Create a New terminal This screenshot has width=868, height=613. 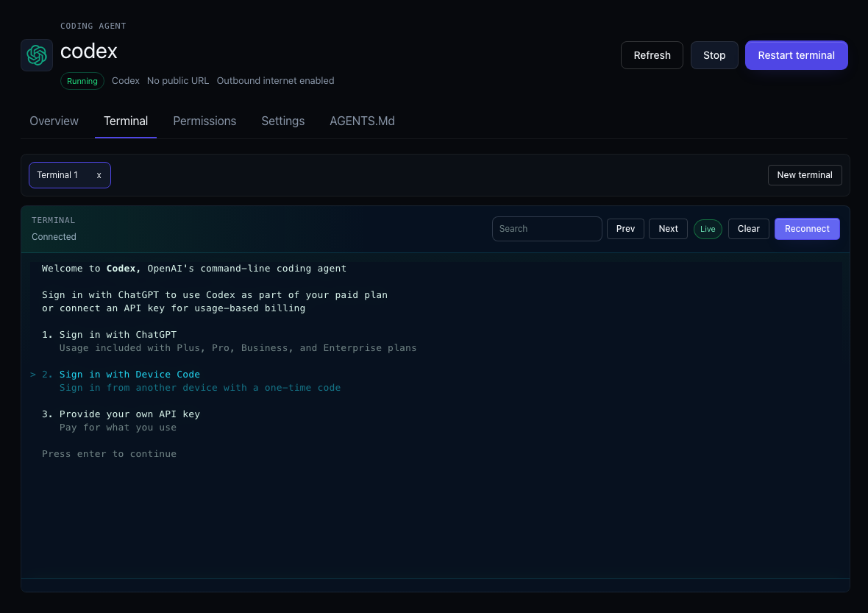(804, 175)
